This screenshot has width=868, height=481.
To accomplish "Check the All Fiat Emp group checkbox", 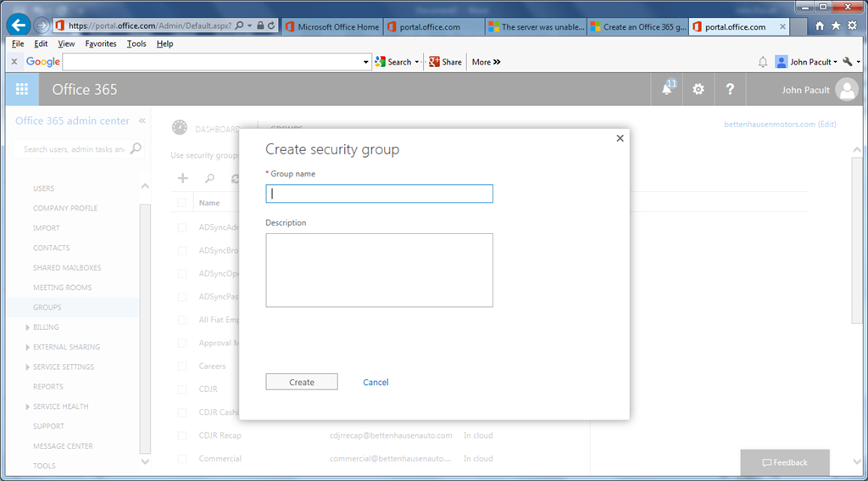I will (x=182, y=320).
